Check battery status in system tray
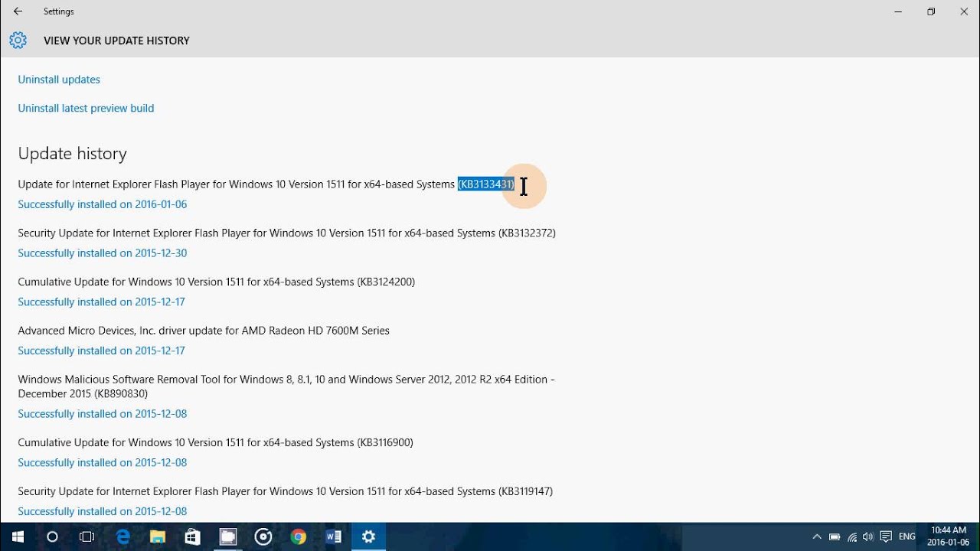Screen dimensions: 980x551 click(835, 537)
